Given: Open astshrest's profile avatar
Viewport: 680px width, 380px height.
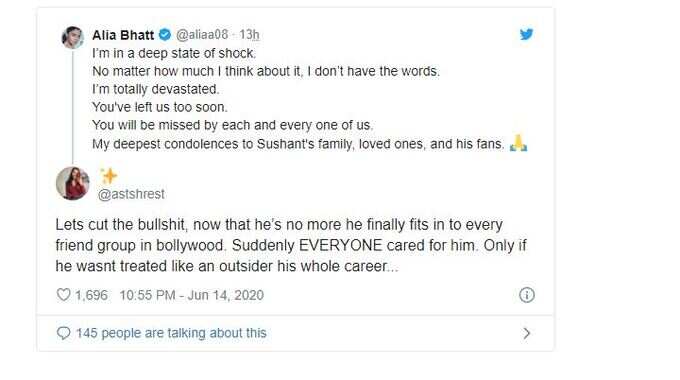Looking at the screenshot, I should 73,183.
